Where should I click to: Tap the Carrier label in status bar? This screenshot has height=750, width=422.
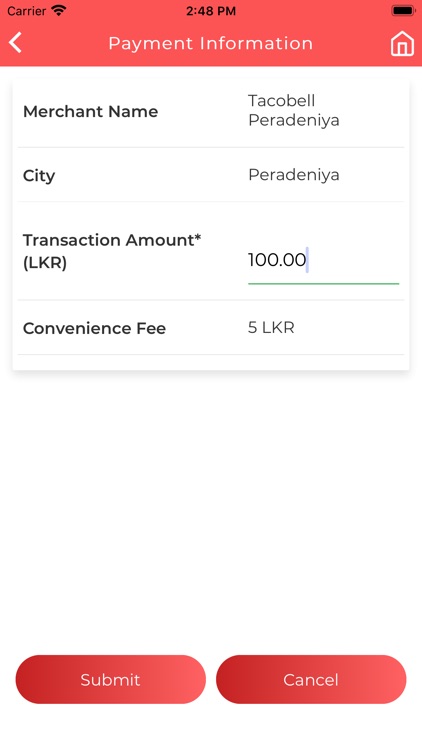[x=26, y=11]
